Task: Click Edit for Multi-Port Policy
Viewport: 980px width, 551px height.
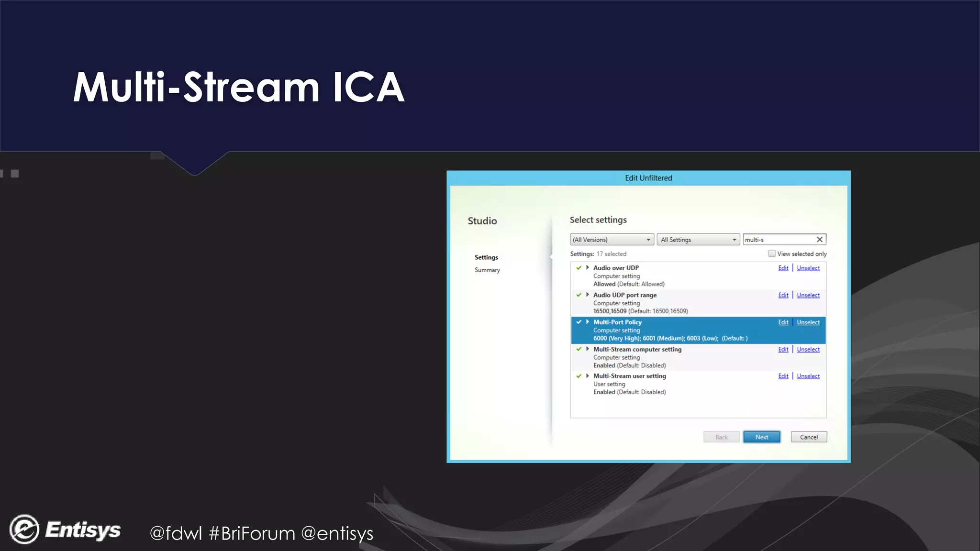Action: click(x=783, y=322)
